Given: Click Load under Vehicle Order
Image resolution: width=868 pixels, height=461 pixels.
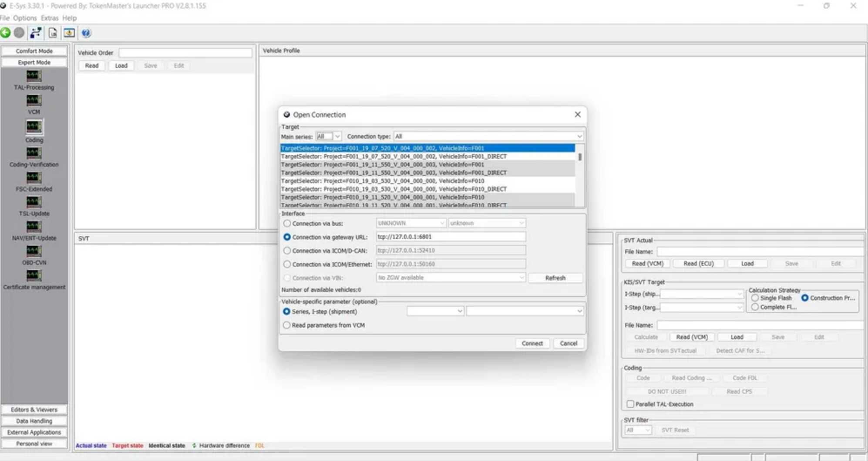Looking at the screenshot, I should [121, 66].
